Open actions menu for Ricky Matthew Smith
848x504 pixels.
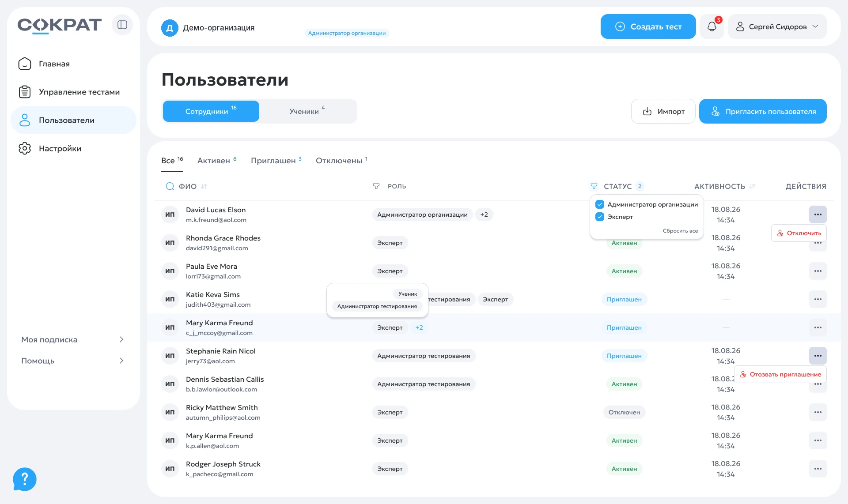pyautogui.click(x=818, y=412)
